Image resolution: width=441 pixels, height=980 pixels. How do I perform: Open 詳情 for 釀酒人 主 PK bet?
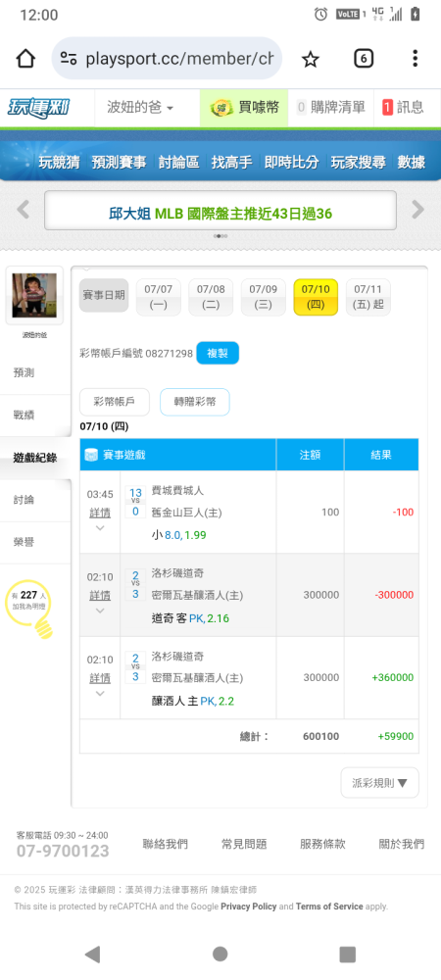pos(100,678)
